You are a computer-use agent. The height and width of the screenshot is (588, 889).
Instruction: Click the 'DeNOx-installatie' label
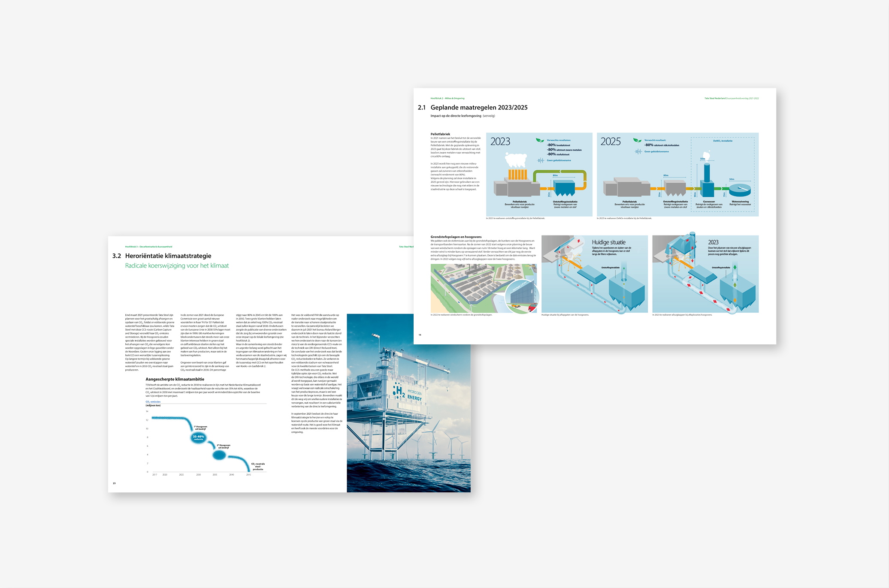[x=723, y=141]
